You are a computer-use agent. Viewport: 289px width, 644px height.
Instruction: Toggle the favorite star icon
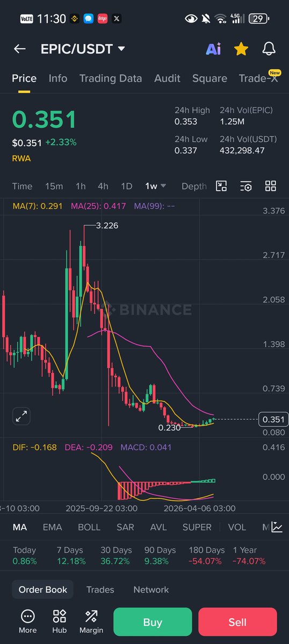coord(241,49)
